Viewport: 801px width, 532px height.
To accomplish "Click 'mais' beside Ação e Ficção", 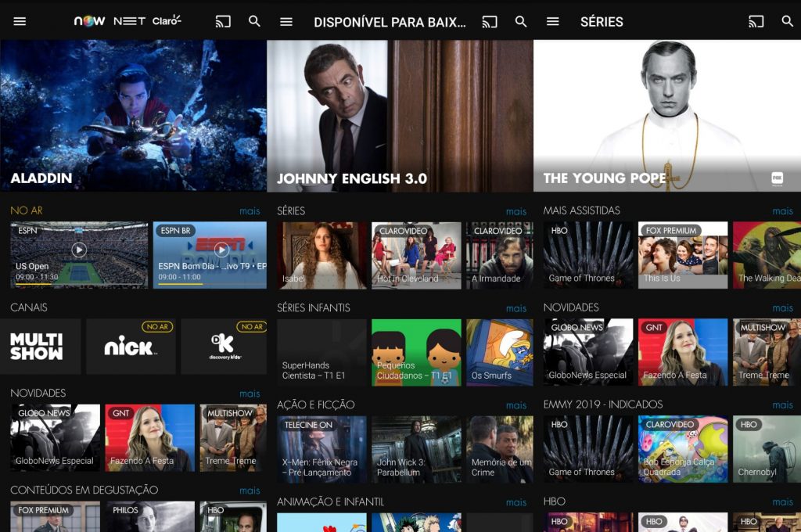I will tap(516, 405).
